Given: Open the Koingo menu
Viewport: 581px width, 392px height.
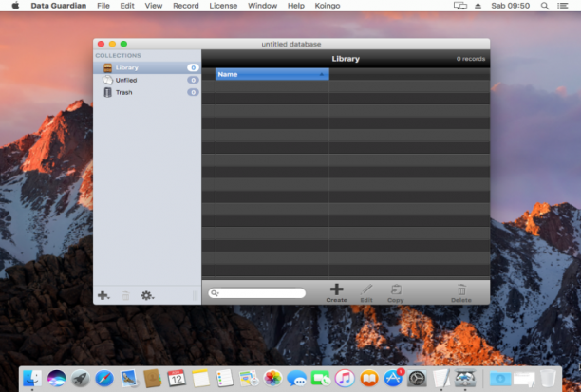Looking at the screenshot, I should pos(328,6).
